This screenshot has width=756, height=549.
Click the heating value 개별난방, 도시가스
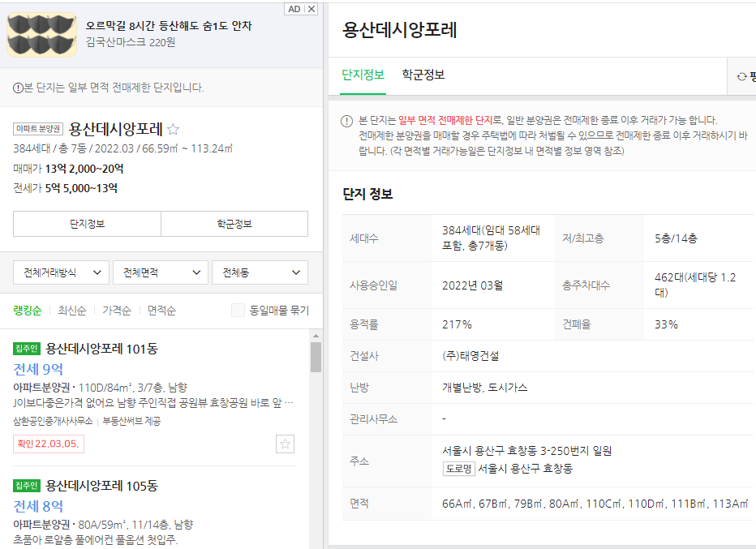[x=484, y=388]
